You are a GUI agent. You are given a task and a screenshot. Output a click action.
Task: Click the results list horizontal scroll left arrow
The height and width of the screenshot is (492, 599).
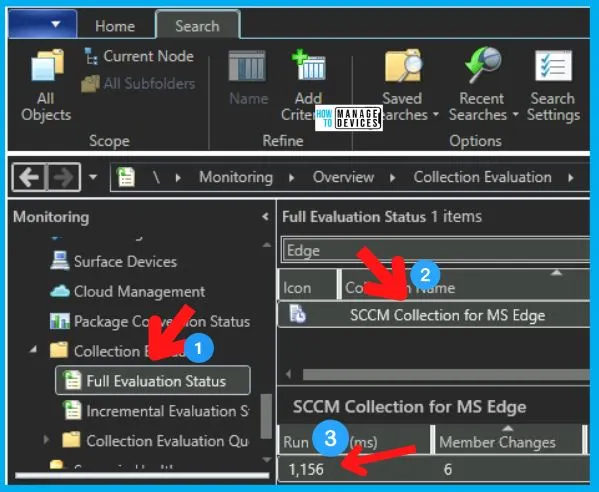(289, 374)
